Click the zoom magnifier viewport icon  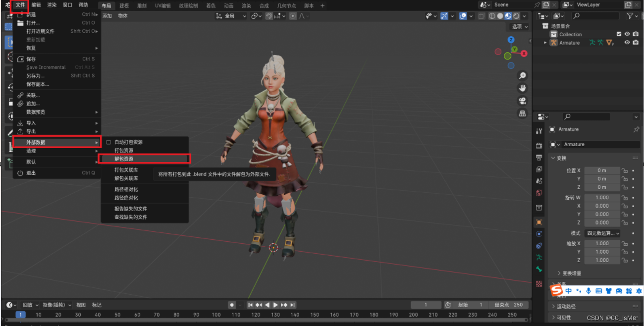(522, 75)
